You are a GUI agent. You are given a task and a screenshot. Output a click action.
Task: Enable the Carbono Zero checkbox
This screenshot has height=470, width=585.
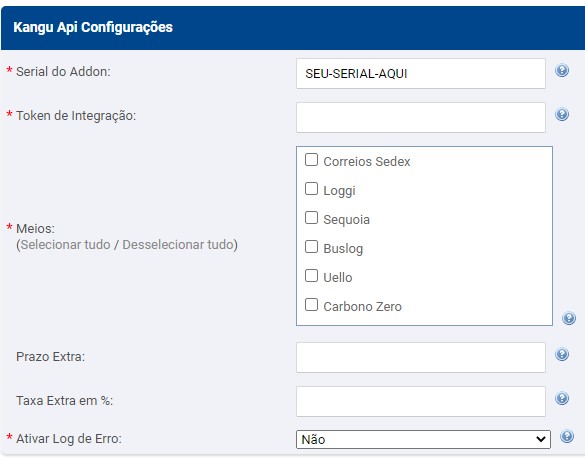(x=312, y=305)
